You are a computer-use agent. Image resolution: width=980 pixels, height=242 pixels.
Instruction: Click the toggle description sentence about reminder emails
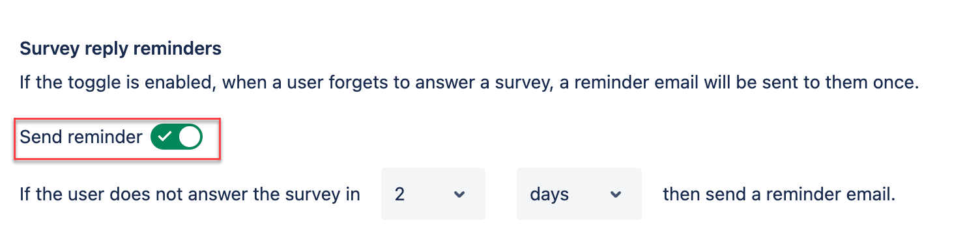469,84
